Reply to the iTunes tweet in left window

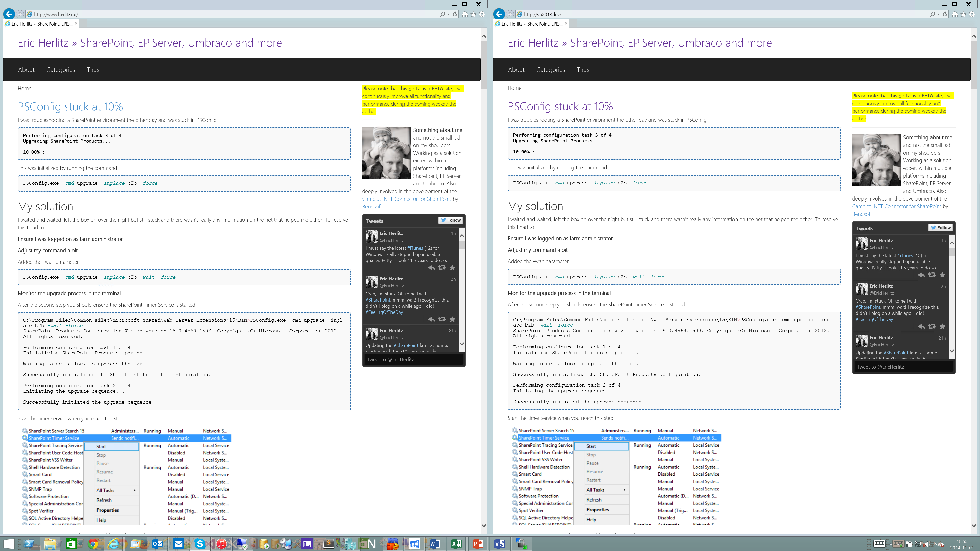(431, 268)
